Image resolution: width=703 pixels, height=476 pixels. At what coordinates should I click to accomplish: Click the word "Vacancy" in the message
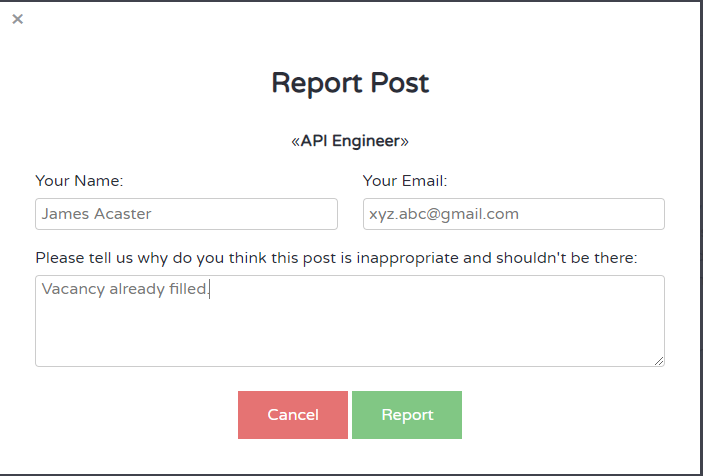pos(73,289)
